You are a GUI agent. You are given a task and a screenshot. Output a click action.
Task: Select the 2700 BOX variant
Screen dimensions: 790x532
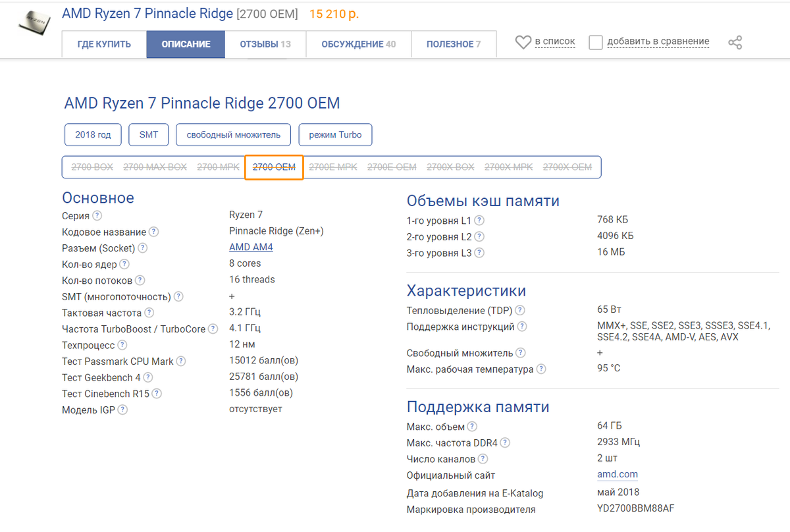click(x=92, y=167)
